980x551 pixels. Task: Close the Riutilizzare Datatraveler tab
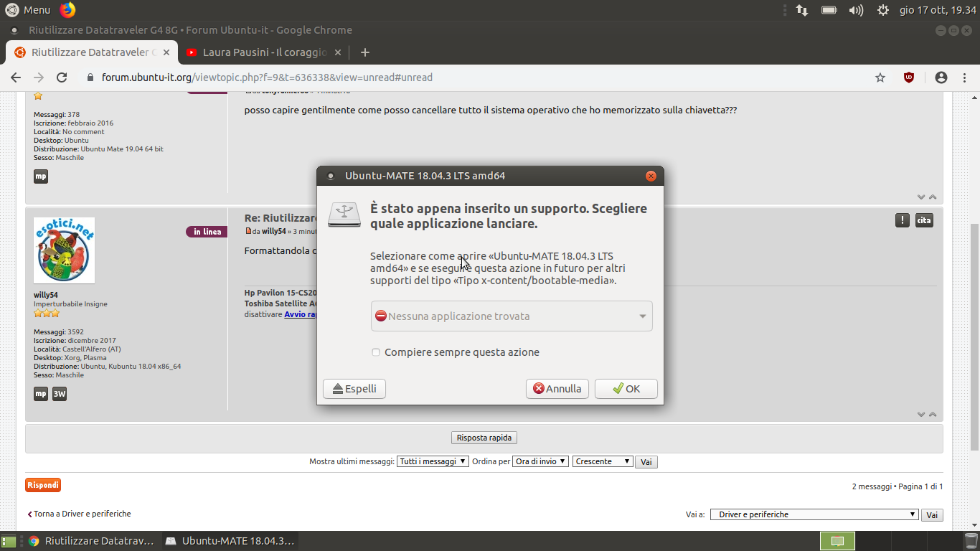click(166, 52)
